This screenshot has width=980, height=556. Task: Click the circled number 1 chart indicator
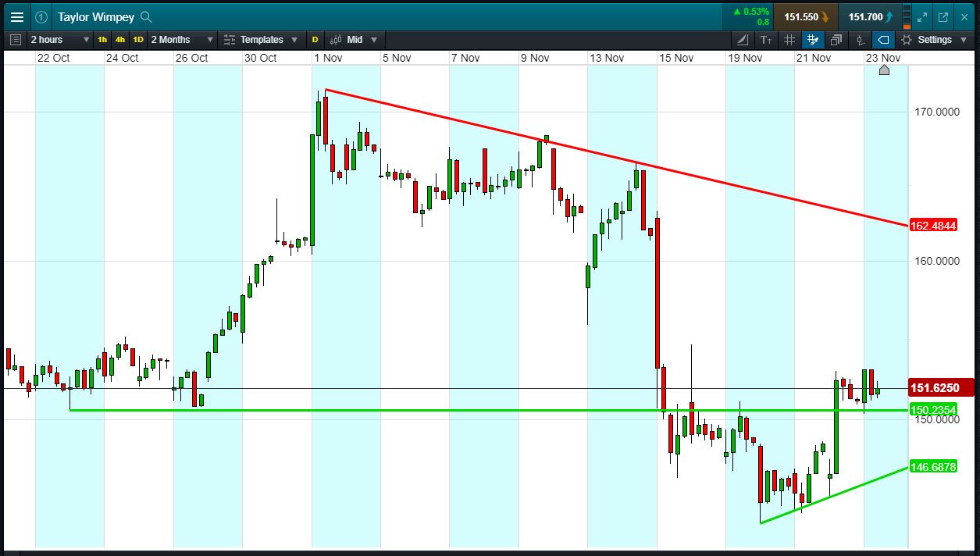(x=41, y=16)
